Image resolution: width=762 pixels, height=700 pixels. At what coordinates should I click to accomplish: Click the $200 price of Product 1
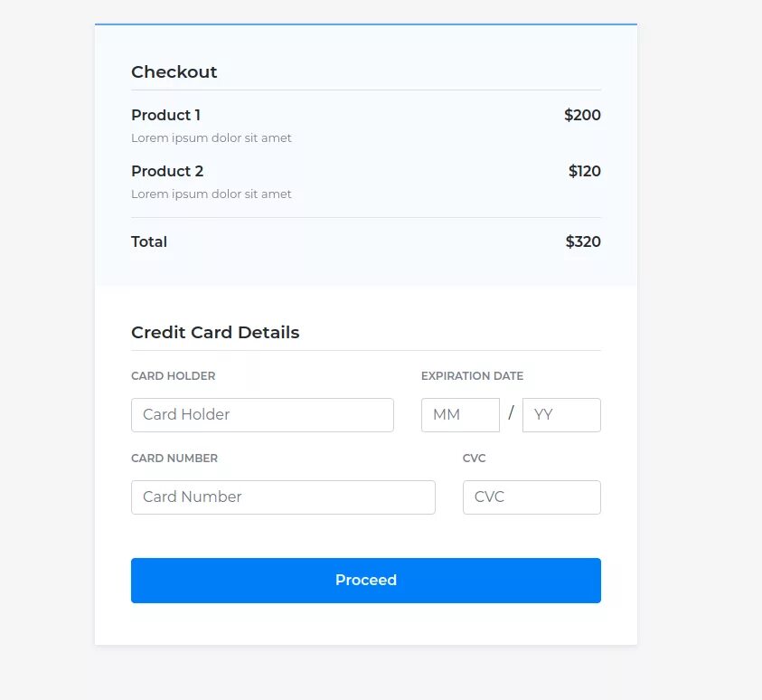[582, 115]
